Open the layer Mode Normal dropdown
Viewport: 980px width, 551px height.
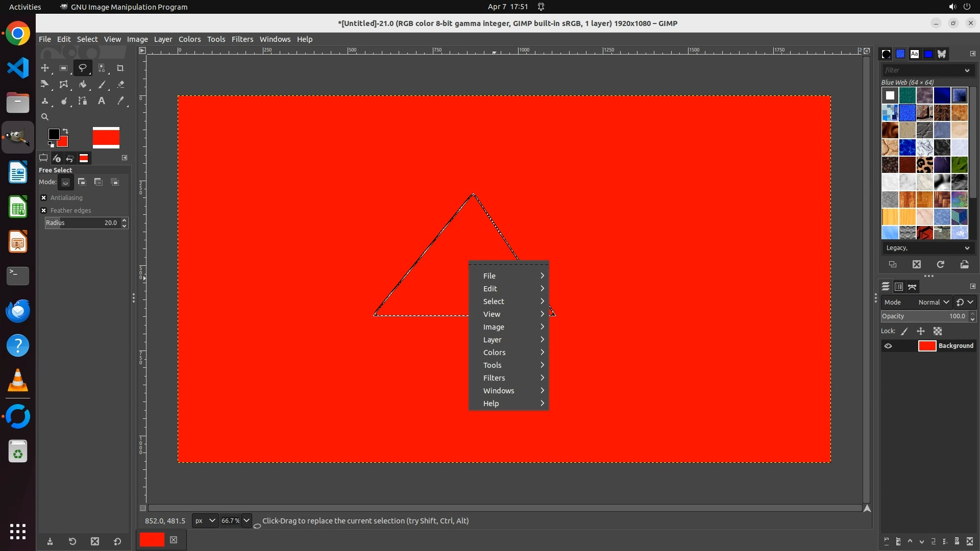pos(934,302)
